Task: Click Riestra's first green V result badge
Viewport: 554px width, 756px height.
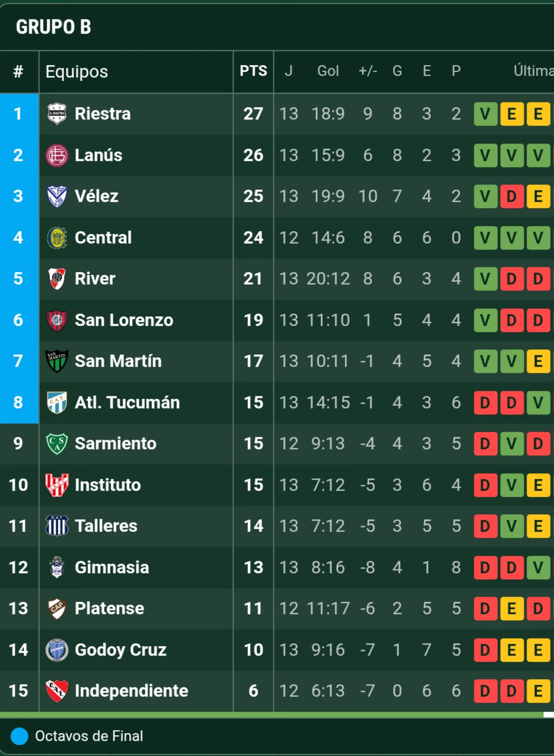Action: click(486, 114)
